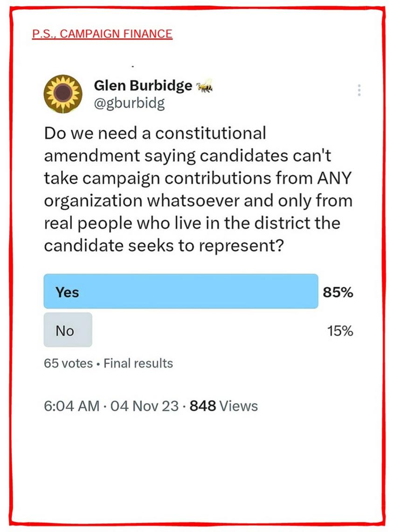Click the sunflower profile avatar
This screenshot has width=393, height=532.
[63, 94]
